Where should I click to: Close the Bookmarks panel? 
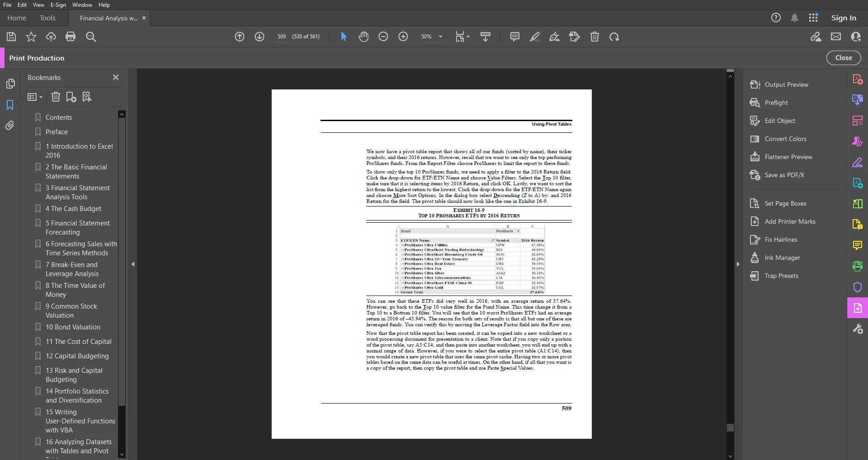click(x=116, y=77)
